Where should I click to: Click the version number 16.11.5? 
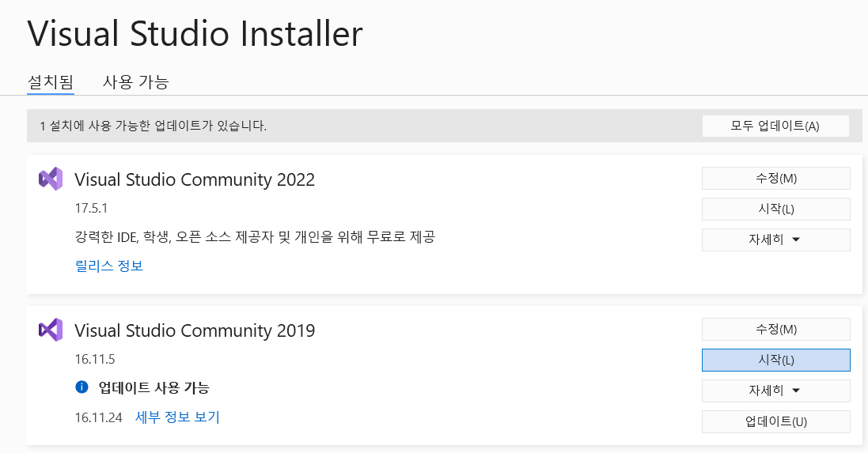tap(95, 360)
